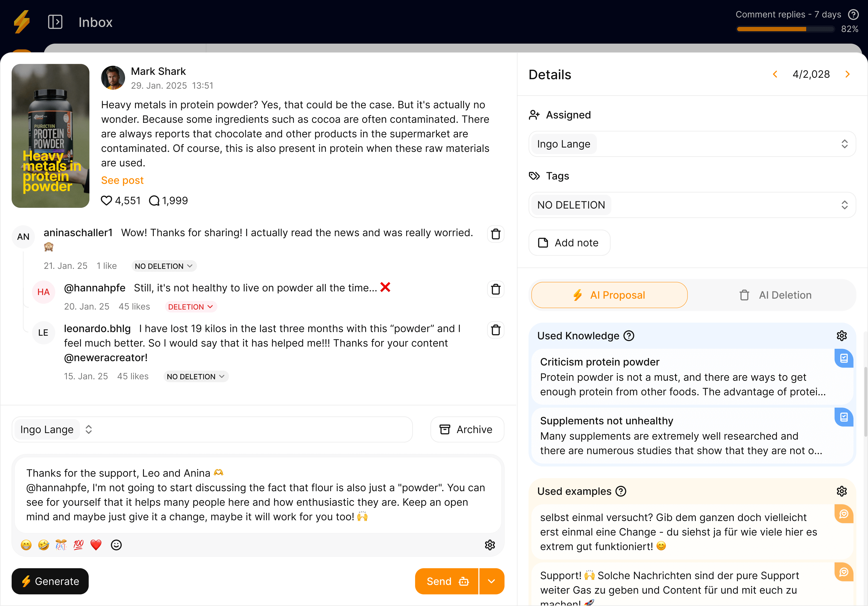Image resolution: width=868 pixels, height=606 pixels.
Task: Open the Ingo Lange reply-account selector
Action: (x=212, y=430)
